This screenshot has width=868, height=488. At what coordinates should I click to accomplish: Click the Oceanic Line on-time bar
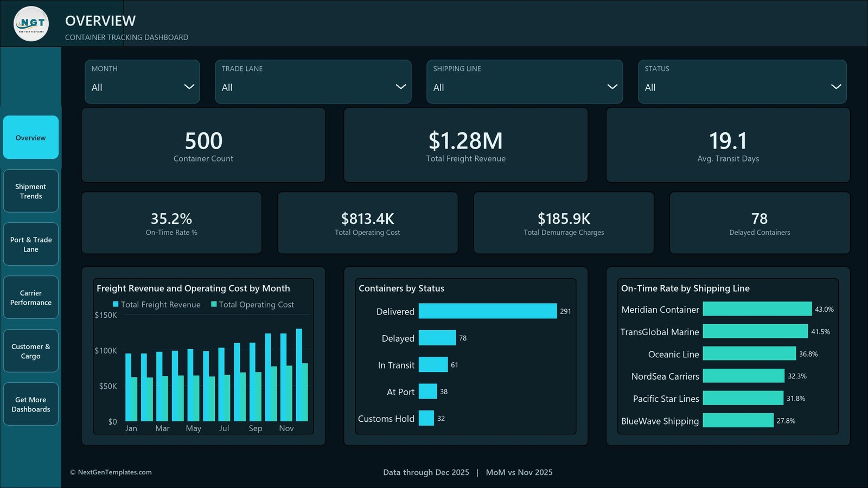coord(749,354)
